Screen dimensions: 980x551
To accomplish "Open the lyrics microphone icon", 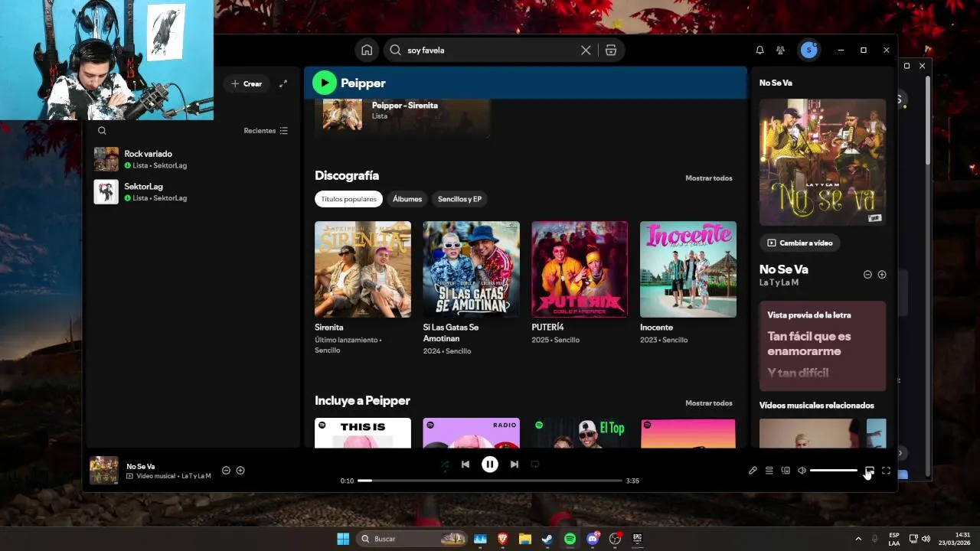I will point(753,471).
